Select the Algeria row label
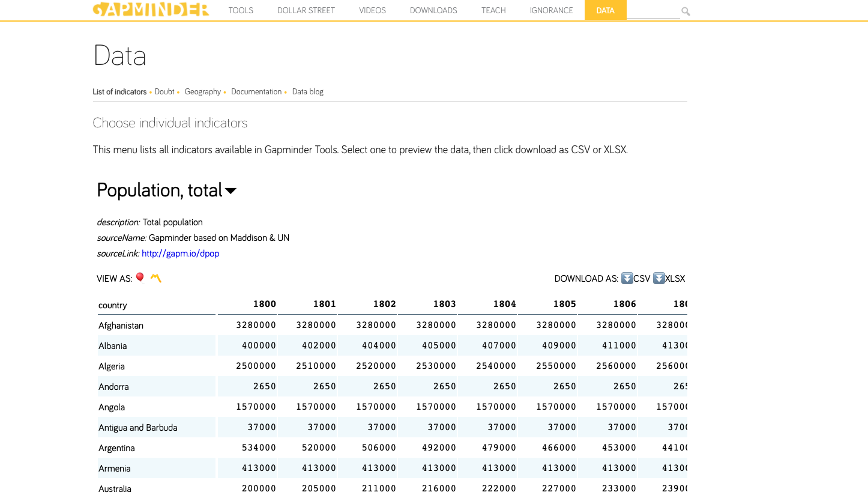This screenshot has height=495, width=868. [x=112, y=366]
